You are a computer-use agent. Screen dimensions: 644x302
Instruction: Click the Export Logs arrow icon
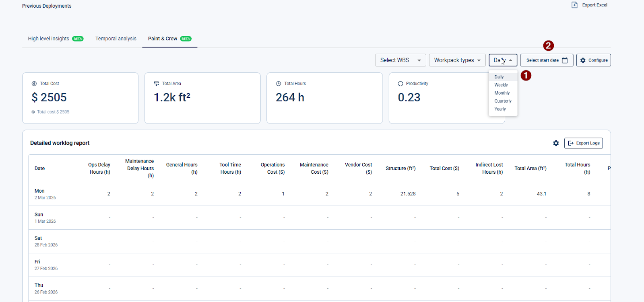pyautogui.click(x=570, y=143)
